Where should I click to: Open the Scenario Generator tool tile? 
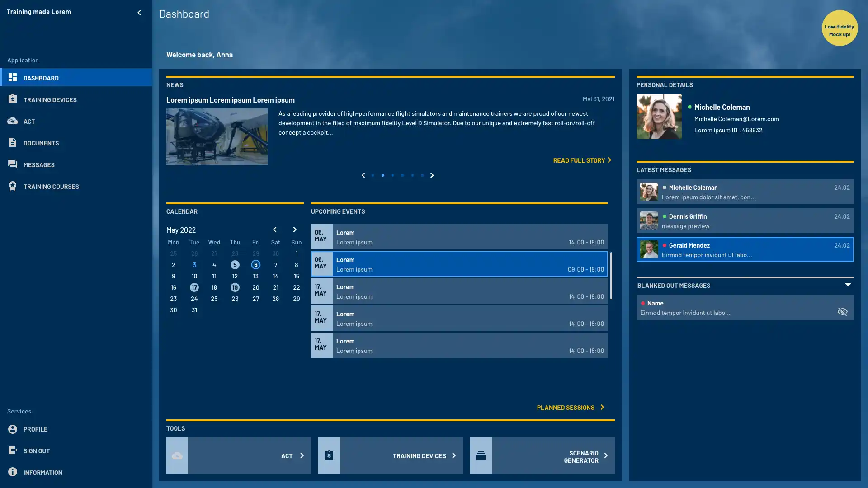pyautogui.click(x=542, y=455)
